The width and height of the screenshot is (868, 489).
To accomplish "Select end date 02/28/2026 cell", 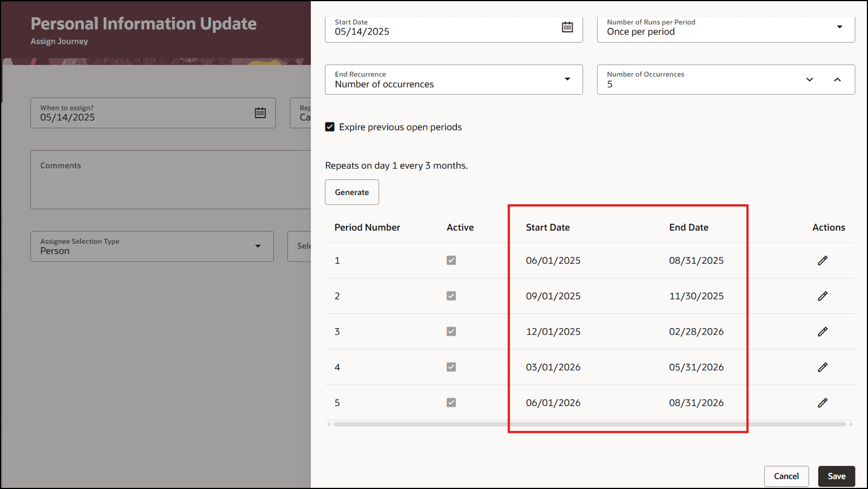I will [x=696, y=331].
